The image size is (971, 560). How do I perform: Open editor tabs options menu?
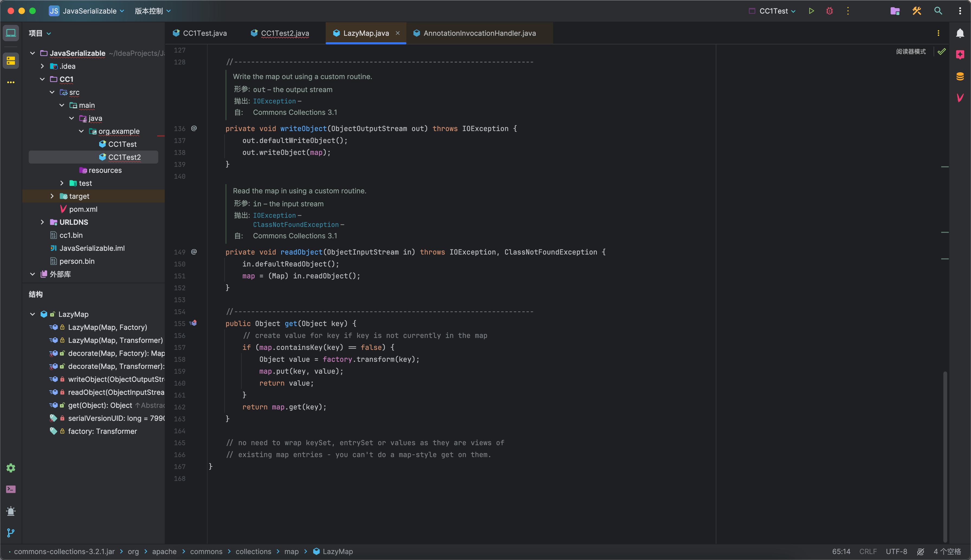[x=938, y=33]
